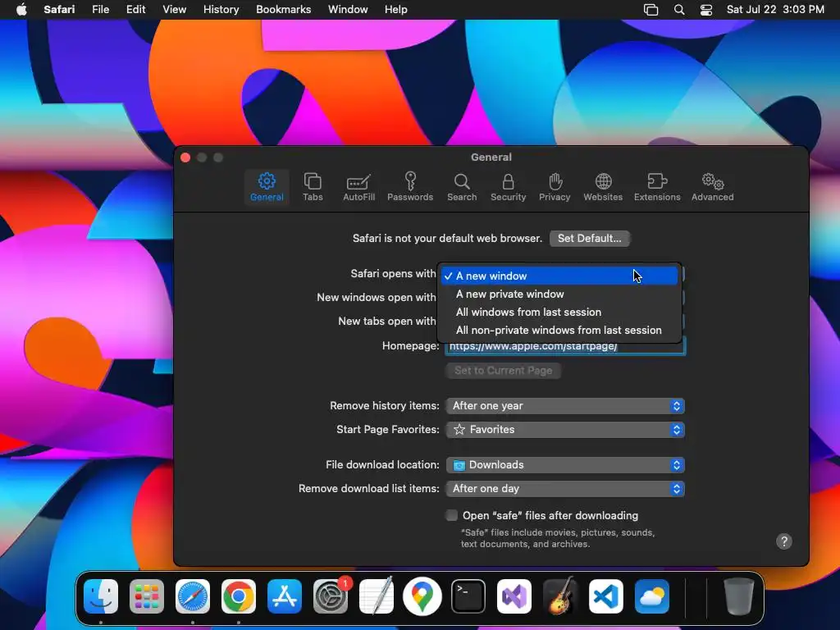840x630 pixels.
Task: Open Finder from the Dock
Action: [x=101, y=596]
